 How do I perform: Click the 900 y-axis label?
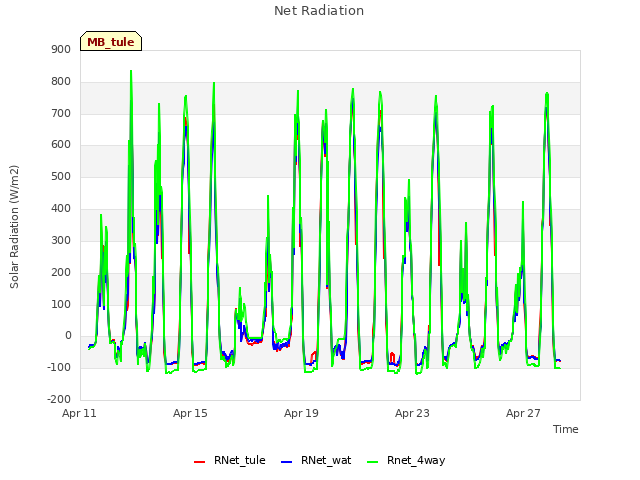click(x=61, y=50)
